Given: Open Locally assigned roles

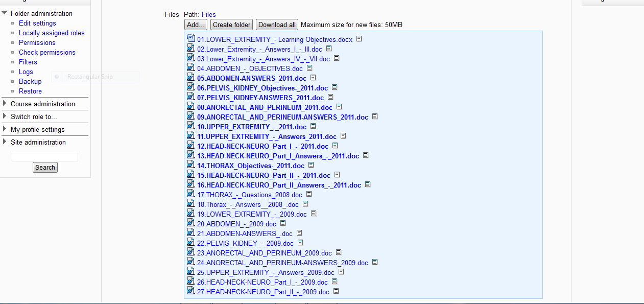Looking at the screenshot, I should coord(52,33).
